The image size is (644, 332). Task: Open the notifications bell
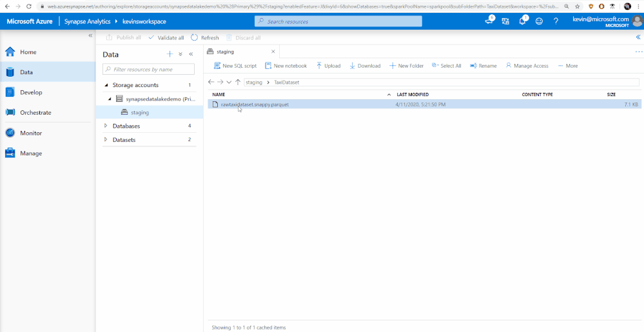pos(522,21)
